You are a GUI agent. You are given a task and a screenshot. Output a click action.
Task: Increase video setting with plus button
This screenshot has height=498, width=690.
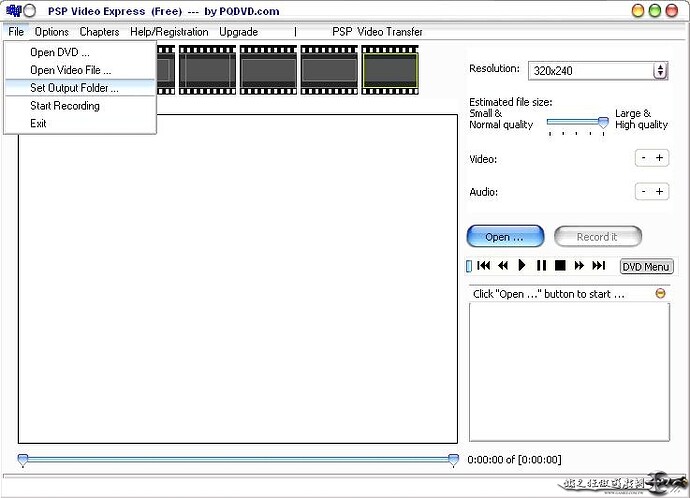pyautogui.click(x=660, y=158)
